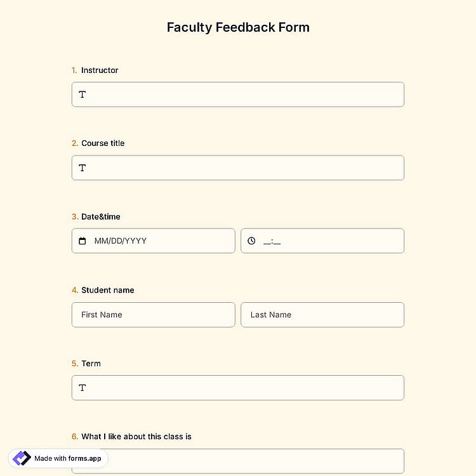
Task: Select the Last Name input box
Action: coord(322,315)
